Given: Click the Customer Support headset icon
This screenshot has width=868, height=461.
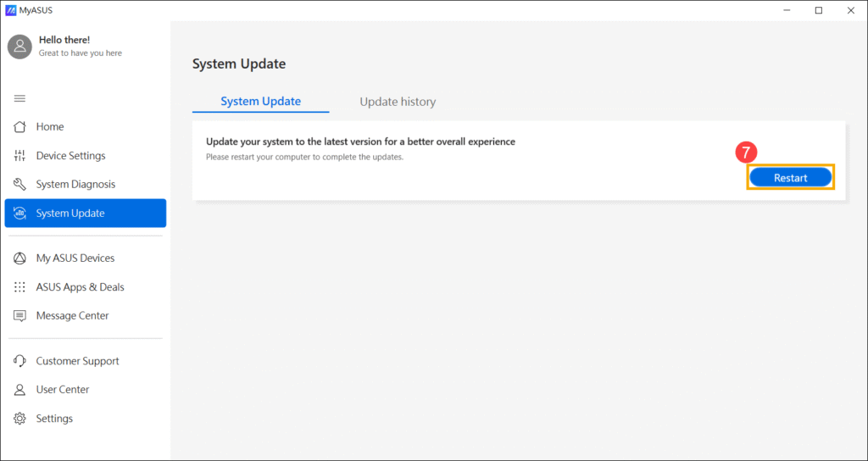Looking at the screenshot, I should coord(19,361).
